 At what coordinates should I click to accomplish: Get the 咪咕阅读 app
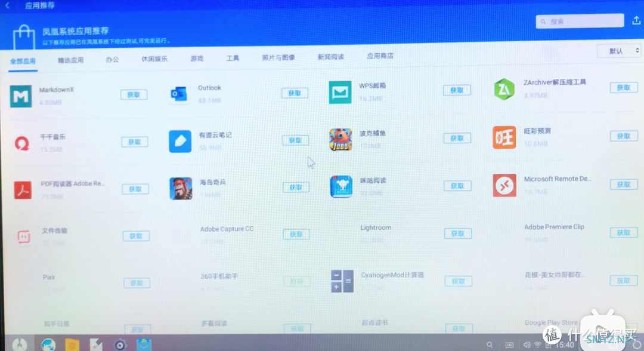pyautogui.click(x=457, y=186)
